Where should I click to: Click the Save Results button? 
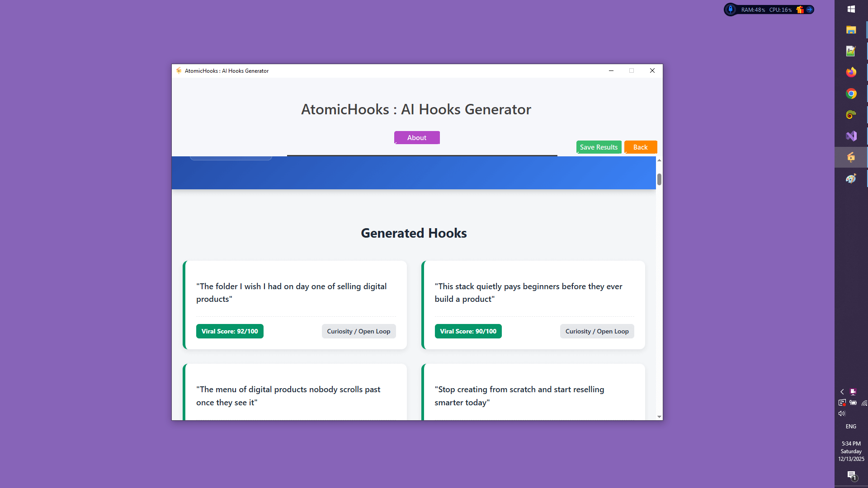click(x=599, y=147)
